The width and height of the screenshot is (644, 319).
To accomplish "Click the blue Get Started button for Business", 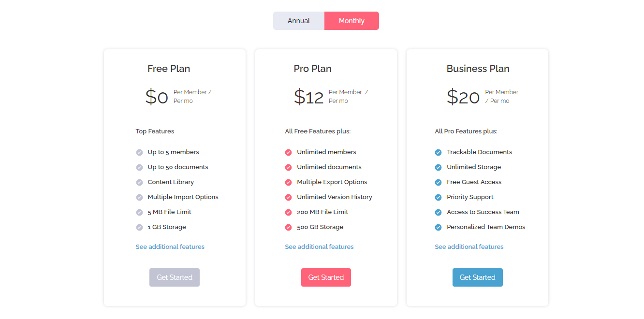I will click(x=477, y=277).
